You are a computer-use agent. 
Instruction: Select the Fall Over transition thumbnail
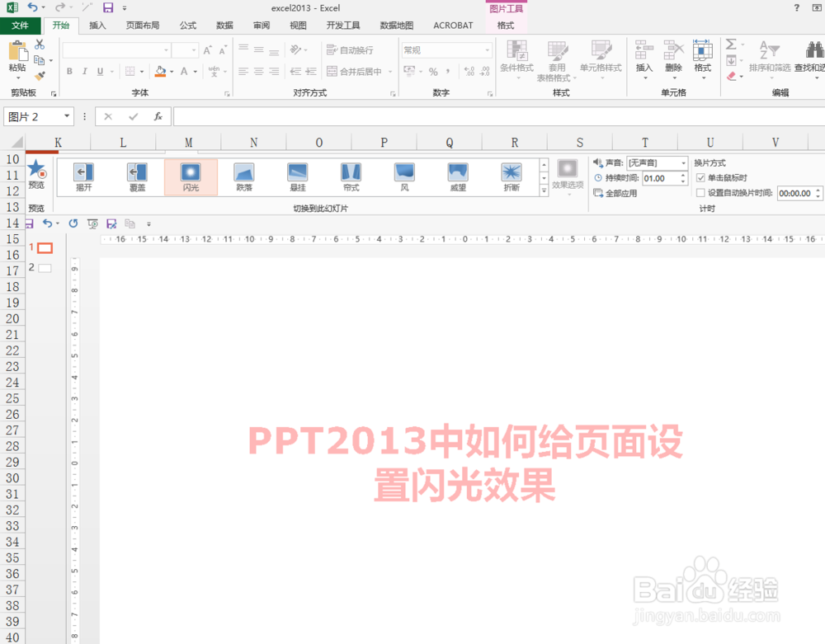coord(243,177)
